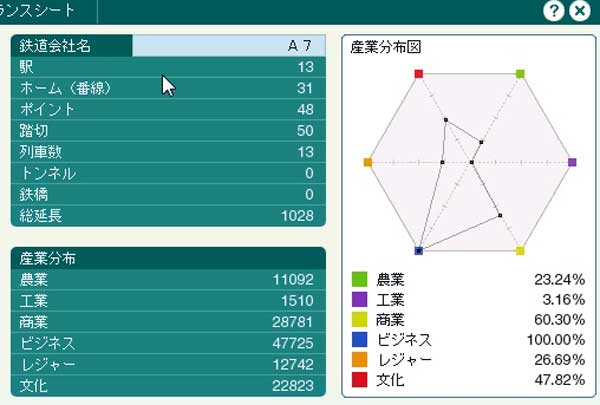Click the red culture vertex on radar chart
600x405 pixels.
(419, 73)
